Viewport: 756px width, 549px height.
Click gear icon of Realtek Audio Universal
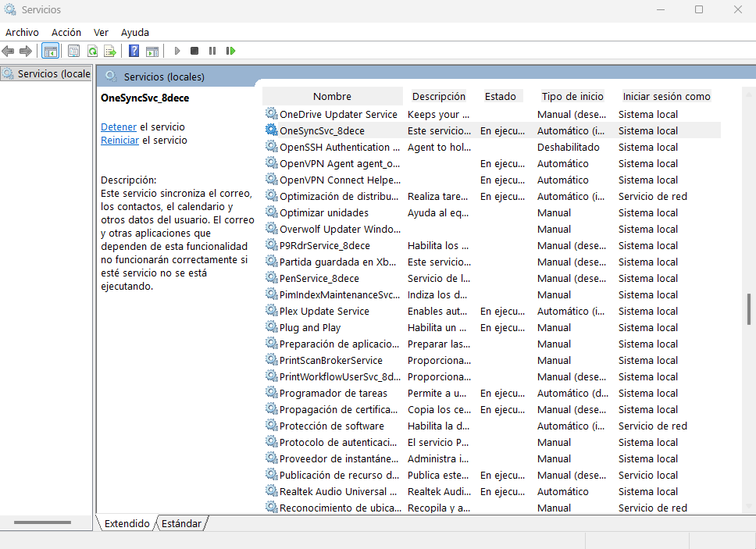tap(272, 490)
